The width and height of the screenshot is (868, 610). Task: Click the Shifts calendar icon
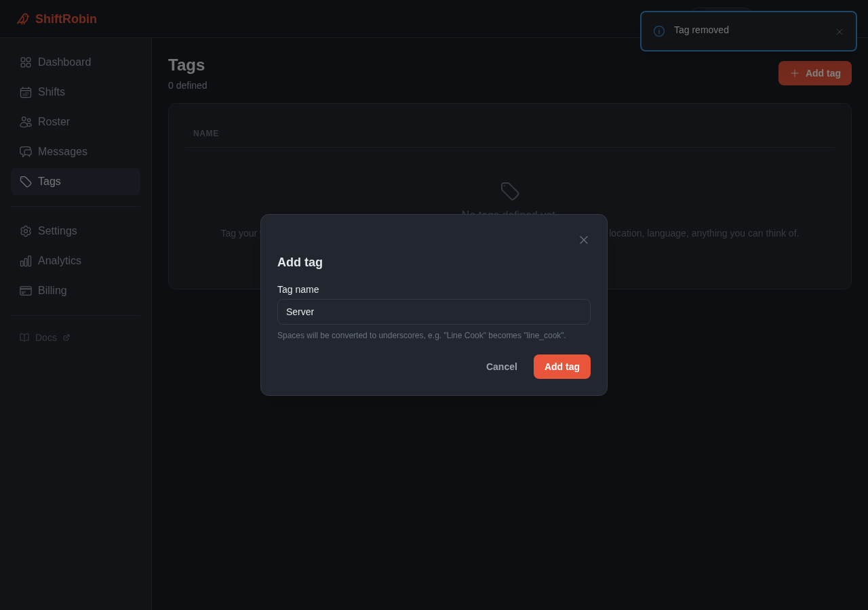pos(26,92)
